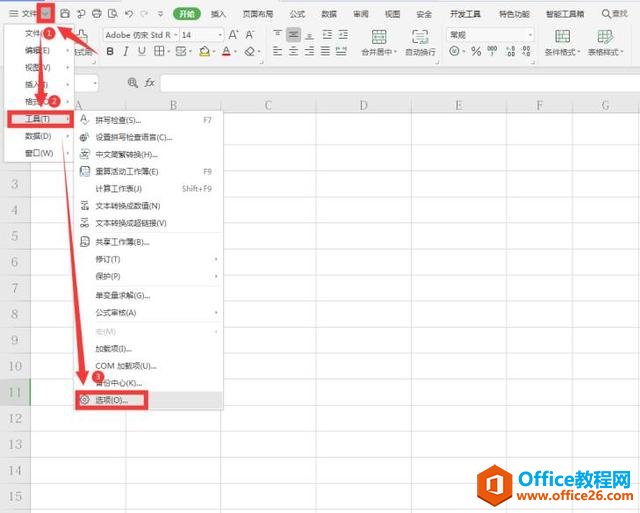
Task: Open the Name Box dropdown arrow
Action: point(95,84)
